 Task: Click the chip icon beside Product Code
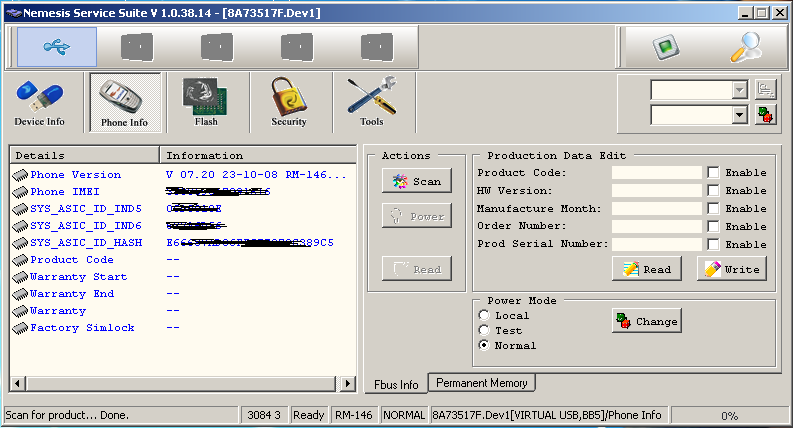20,261
